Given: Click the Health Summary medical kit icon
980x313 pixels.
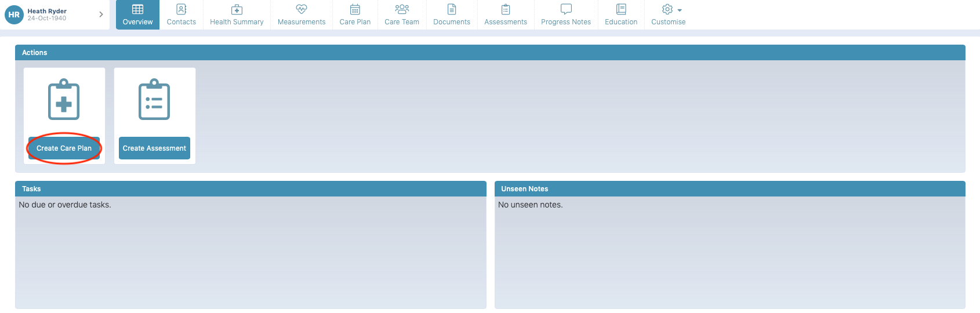Looking at the screenshot, I should (x=237, y=9).
